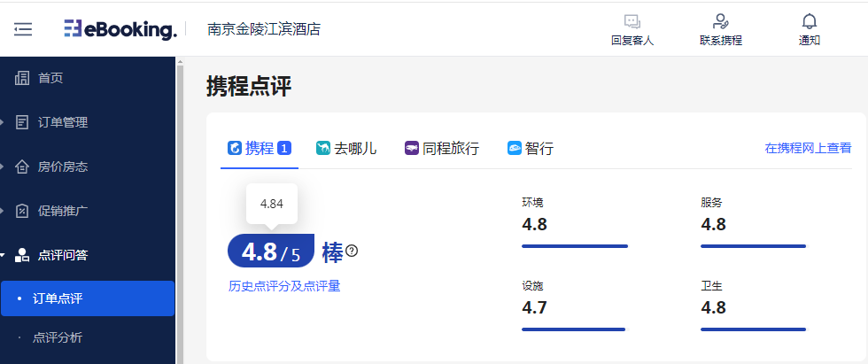Click the 联系携程 support icon
This screenshot has width=868, height=364.
click(x=720, y=22)
